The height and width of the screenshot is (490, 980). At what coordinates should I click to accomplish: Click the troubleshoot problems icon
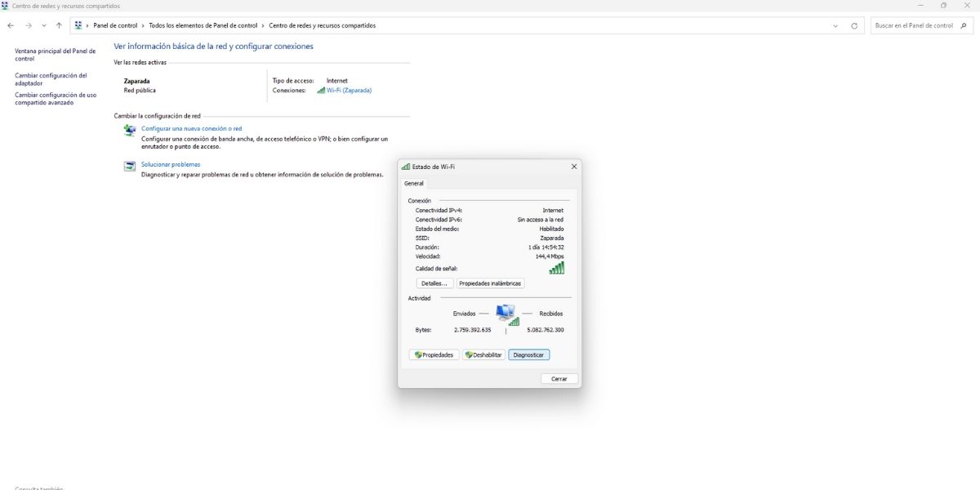[x=130, y=166]
